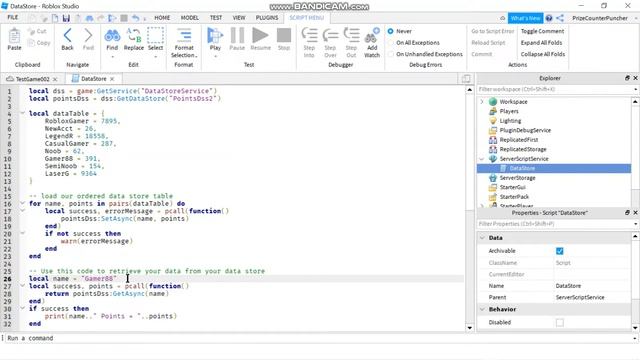Switch to the MODEL ribbon tab
The width and height of the screenshot is (640, 360).
[190, 18]
